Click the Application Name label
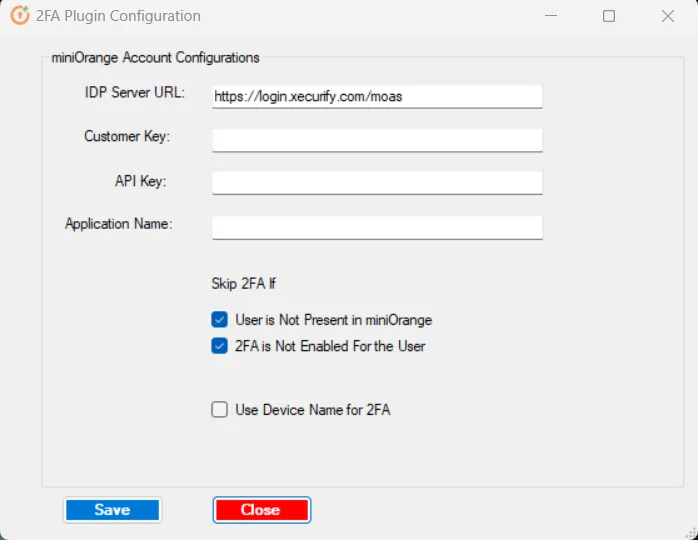 click(x=118, y=223)
